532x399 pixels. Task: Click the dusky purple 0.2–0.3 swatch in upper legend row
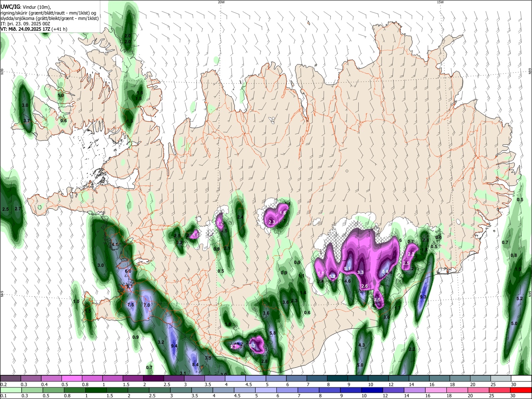click(x=10, y=378)
